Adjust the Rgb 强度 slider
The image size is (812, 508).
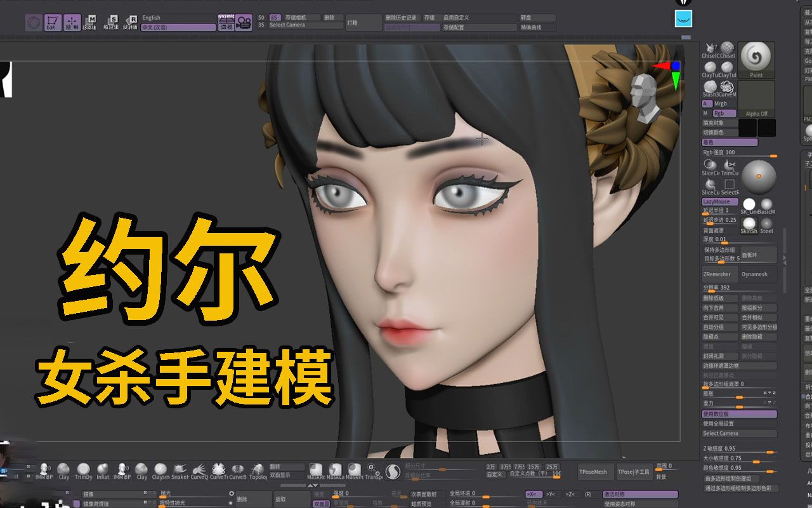point(739,153)
